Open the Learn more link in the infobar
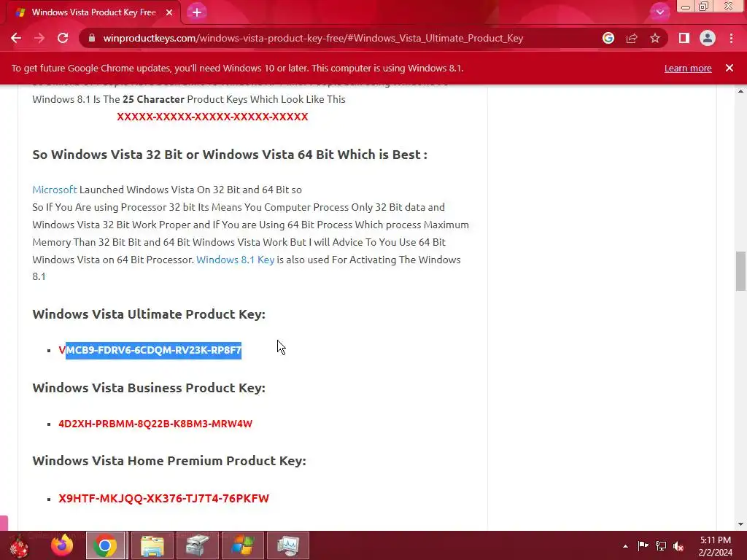This screenshot has width=747, height=560. (688, 68)
